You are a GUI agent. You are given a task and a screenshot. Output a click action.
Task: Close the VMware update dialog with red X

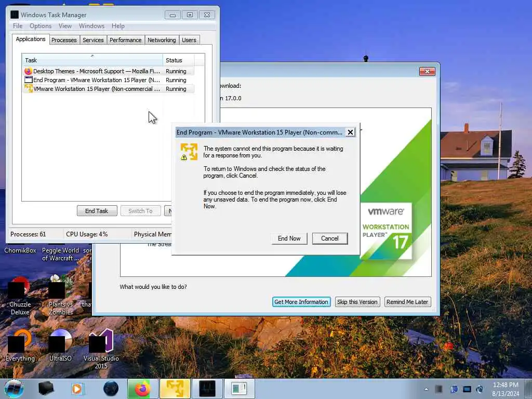coord(427,71)
